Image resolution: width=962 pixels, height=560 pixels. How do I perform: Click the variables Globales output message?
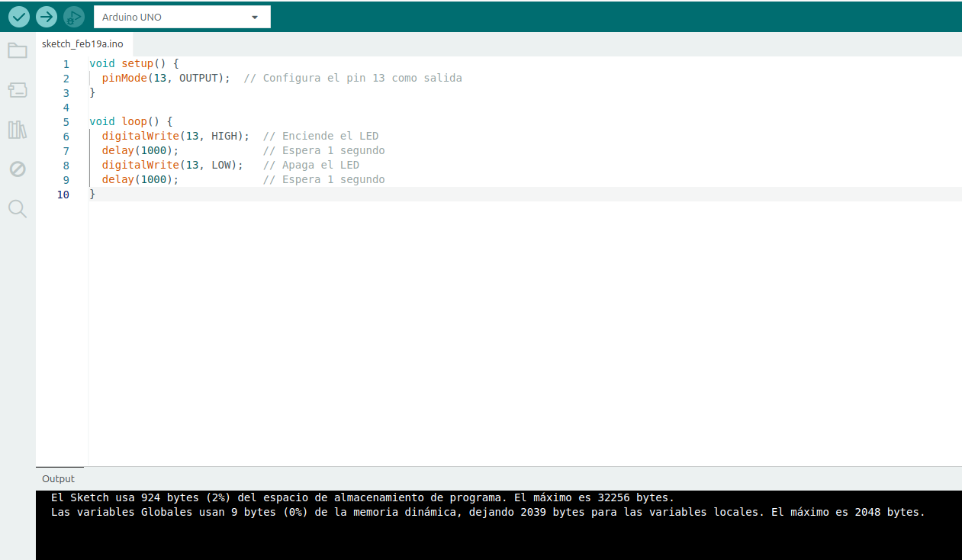(487, 512)
